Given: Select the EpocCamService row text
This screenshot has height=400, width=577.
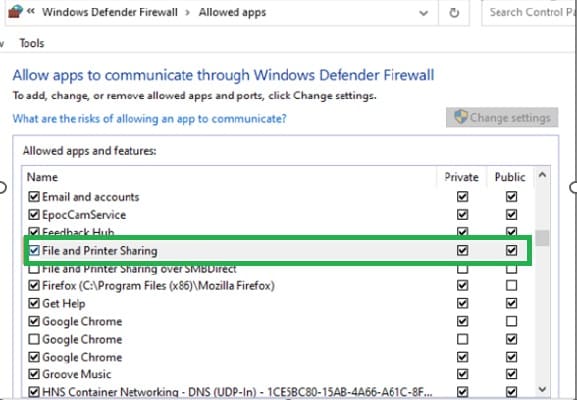Looking at the screenshot, I should (84, 215).
